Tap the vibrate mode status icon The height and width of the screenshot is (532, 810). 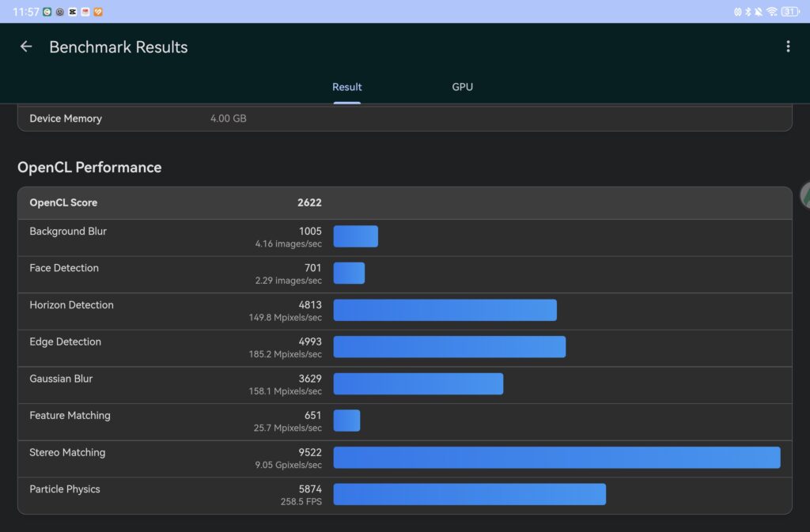pos(738,12)
